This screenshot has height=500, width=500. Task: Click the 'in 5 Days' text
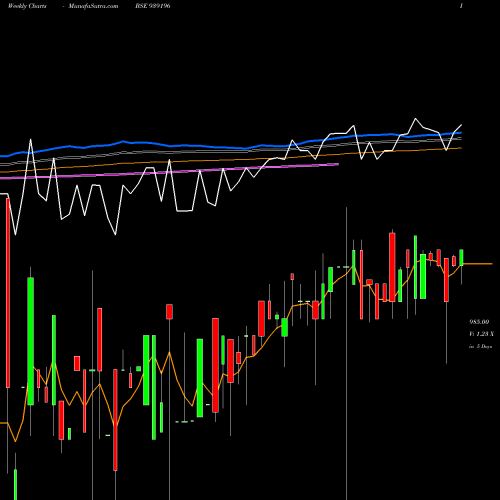click(x=480, y=346)
